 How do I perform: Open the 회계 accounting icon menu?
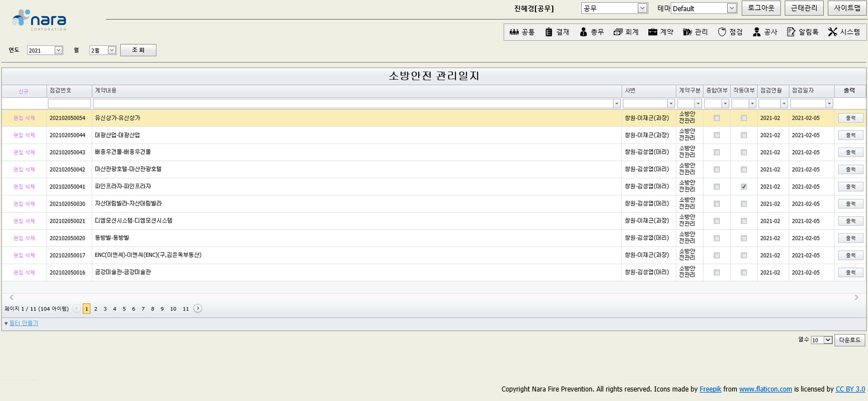618,32
